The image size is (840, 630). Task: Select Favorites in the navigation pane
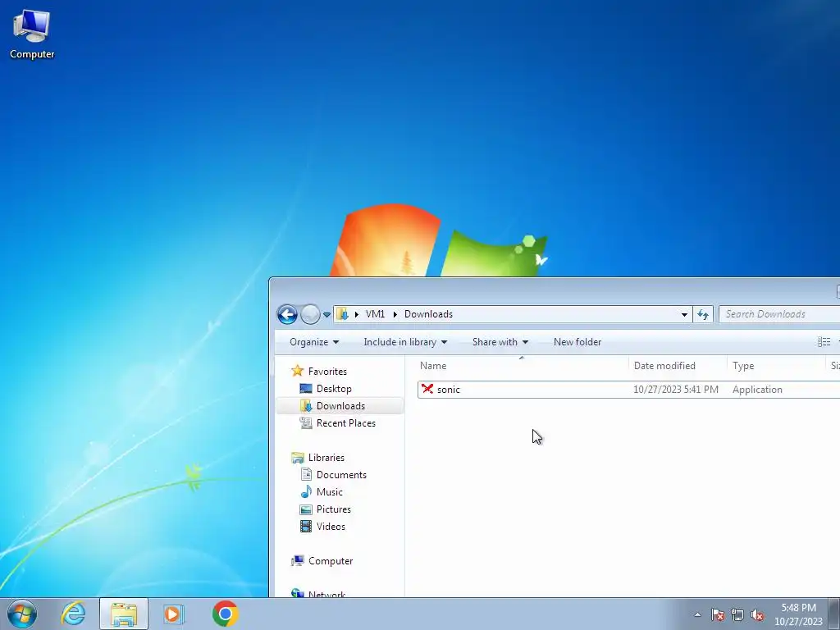pyautogui.click(x=327, y=372)
